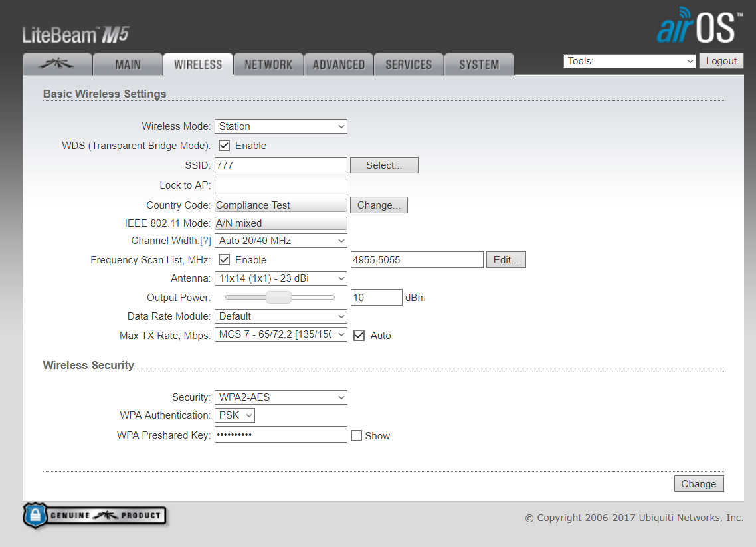Open the Security type dropdown
Viewport: 756px width, 547px height.
point(281,397)
